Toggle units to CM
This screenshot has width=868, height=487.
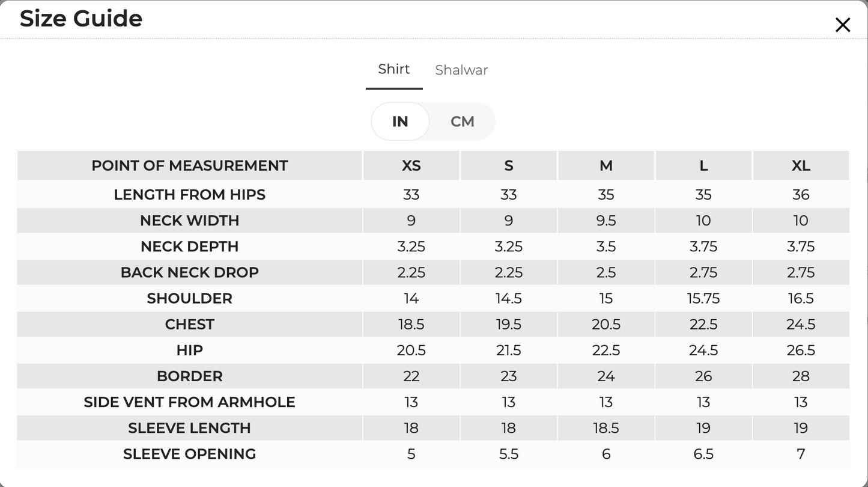pyautogui.click(x=463, y=121)
